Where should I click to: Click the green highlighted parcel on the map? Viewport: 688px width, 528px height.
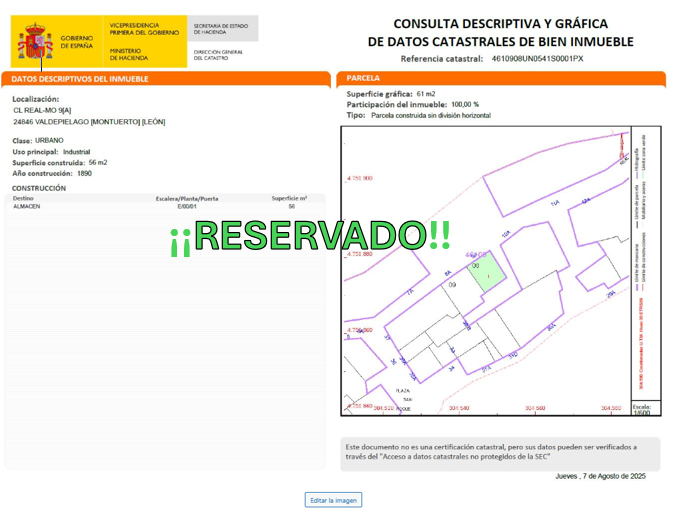[482, 270]
